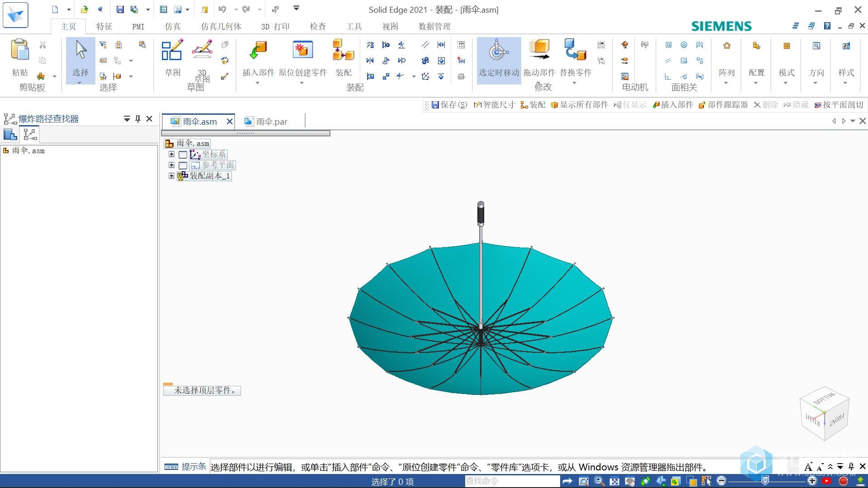Image resolution: width=868 pixels, height=488 pixels.
Task: Click 插入部件 in the command bar
Action: click(673, 105)
